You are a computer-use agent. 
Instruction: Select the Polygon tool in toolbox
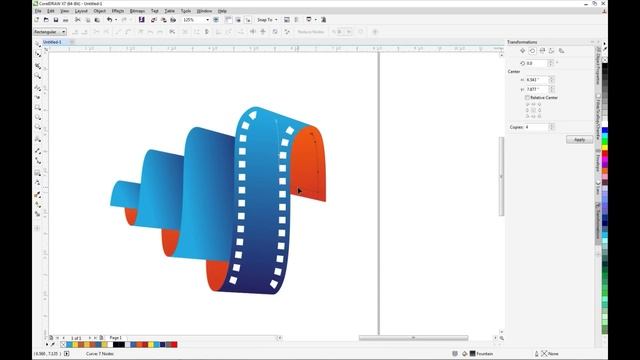(x=38, y=128)
